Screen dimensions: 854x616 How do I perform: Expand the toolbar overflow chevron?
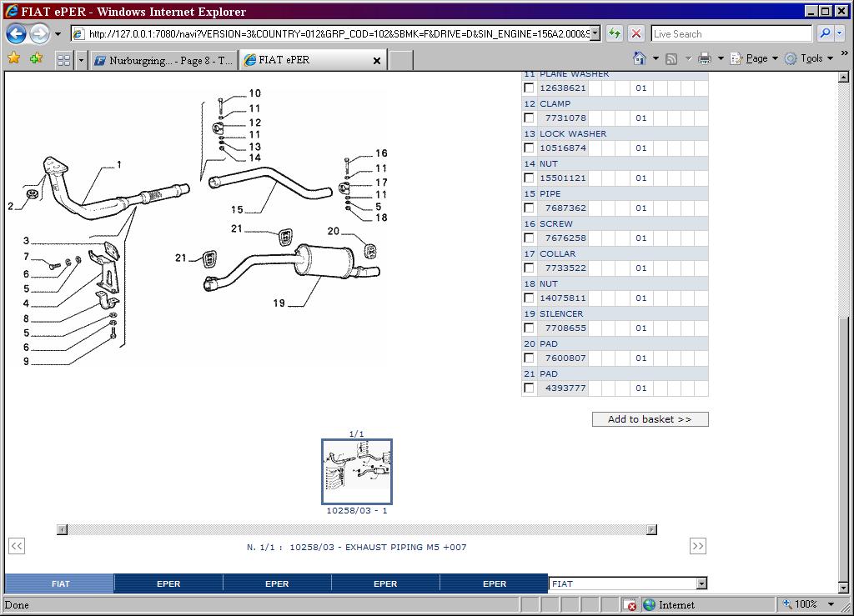tap(844, 53)
